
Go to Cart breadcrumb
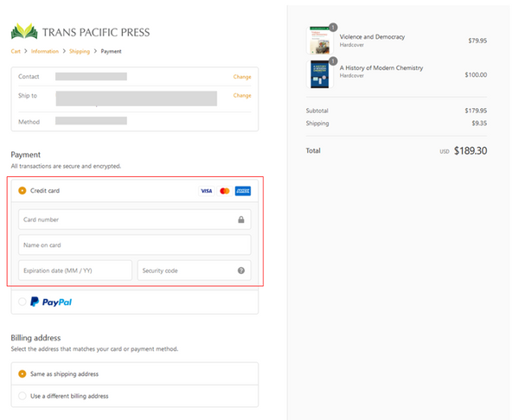(16, 51)
